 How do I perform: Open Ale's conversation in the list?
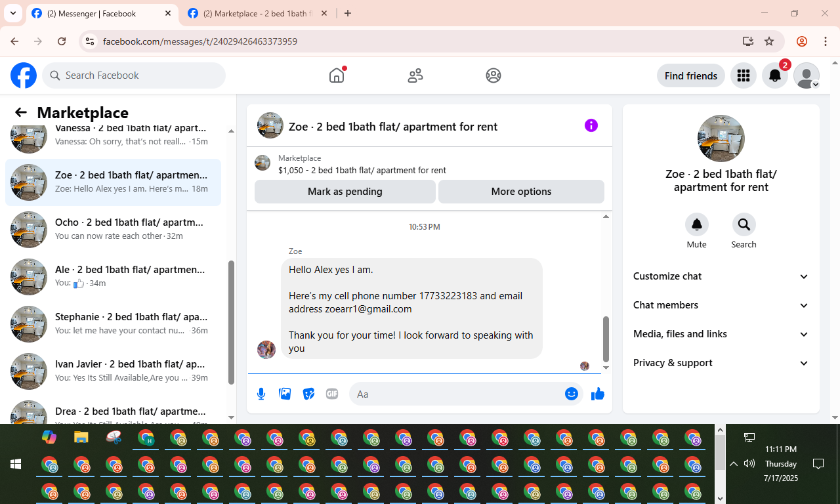113,276
